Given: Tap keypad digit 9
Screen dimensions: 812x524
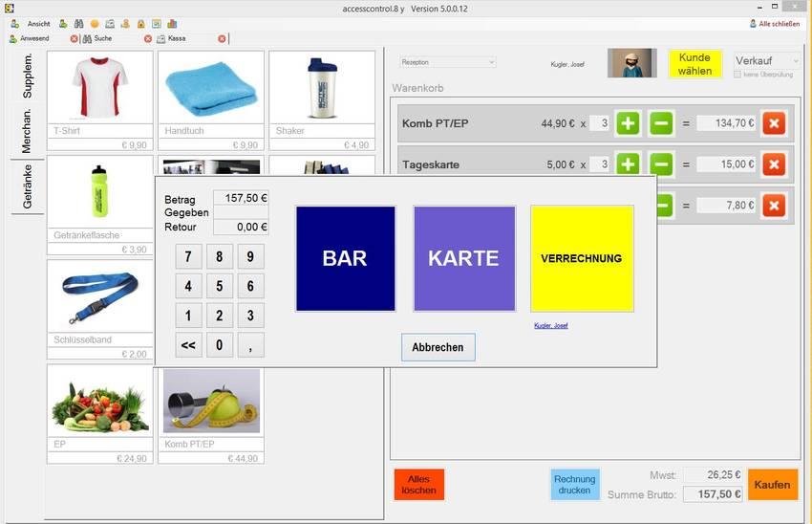Looking at the screenshot, I should 250,256.
